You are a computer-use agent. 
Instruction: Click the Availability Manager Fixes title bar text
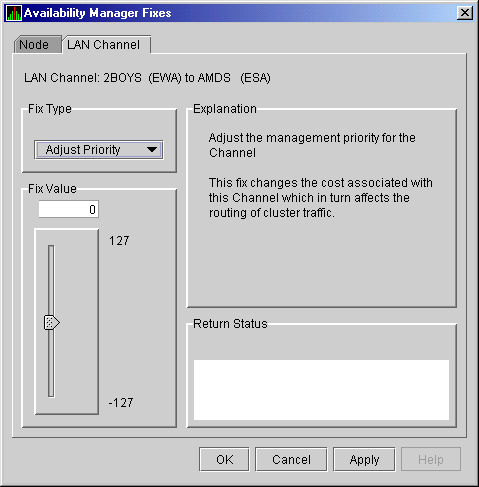point(97,13)
